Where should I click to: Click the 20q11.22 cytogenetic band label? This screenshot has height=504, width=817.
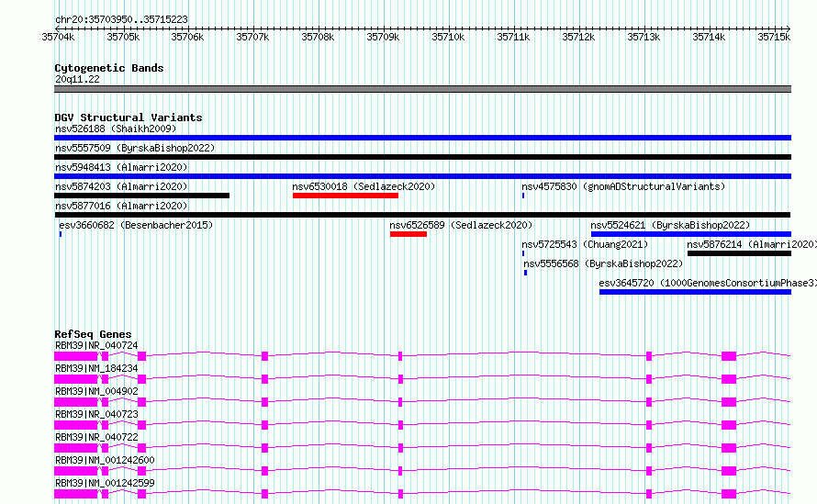coord(77,79)
